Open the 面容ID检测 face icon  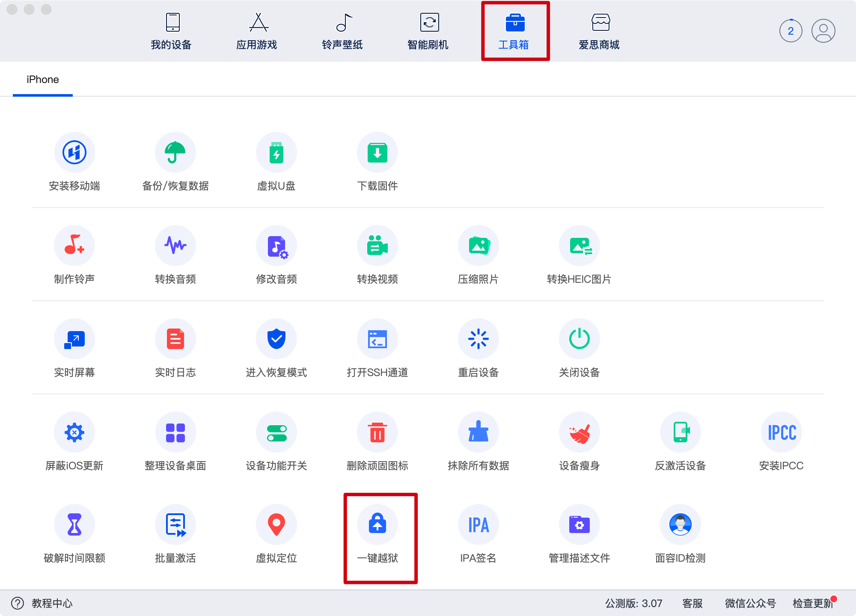(x=681, y=524)
